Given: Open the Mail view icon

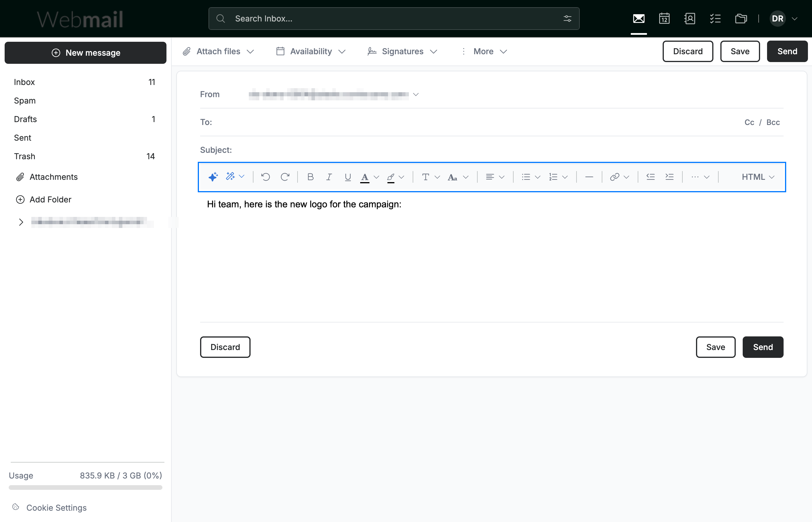Looking at the screenshot, I should (x=639, y=19).
